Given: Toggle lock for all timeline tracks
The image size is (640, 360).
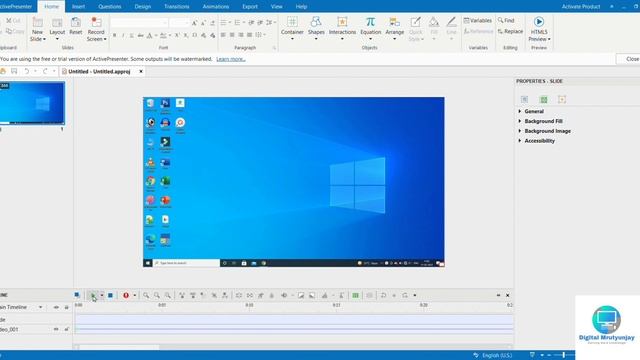Looking at the screenshot, I should click(67, 307).
